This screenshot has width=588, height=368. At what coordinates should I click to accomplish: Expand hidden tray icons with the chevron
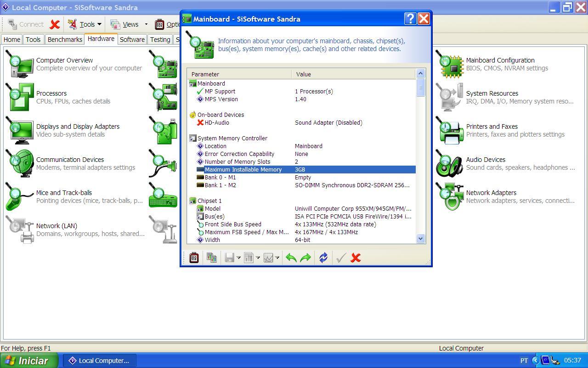click(536, 360)
